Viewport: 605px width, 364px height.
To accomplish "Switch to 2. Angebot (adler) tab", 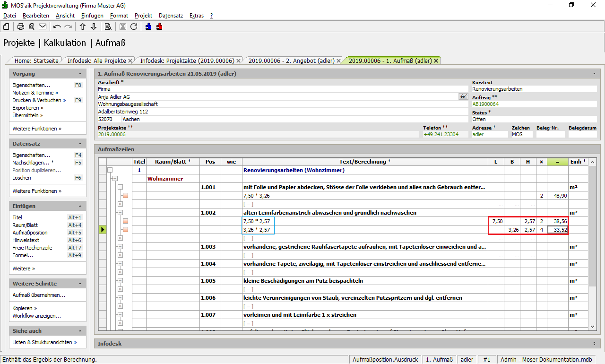I will click(x=291, y=61).
